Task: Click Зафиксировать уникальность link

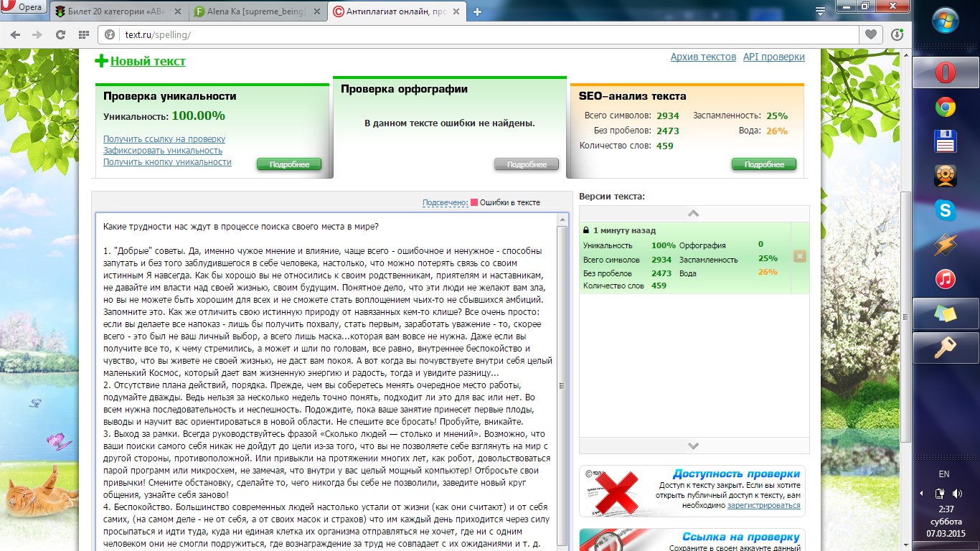Action: pyautogui.click(x=163, y=151)
